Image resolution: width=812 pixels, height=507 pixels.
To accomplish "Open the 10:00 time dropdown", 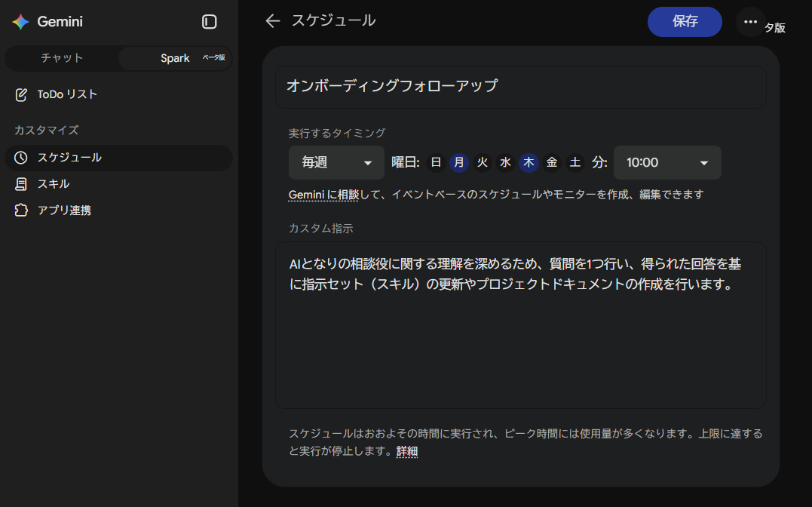I will pos(667,163).
